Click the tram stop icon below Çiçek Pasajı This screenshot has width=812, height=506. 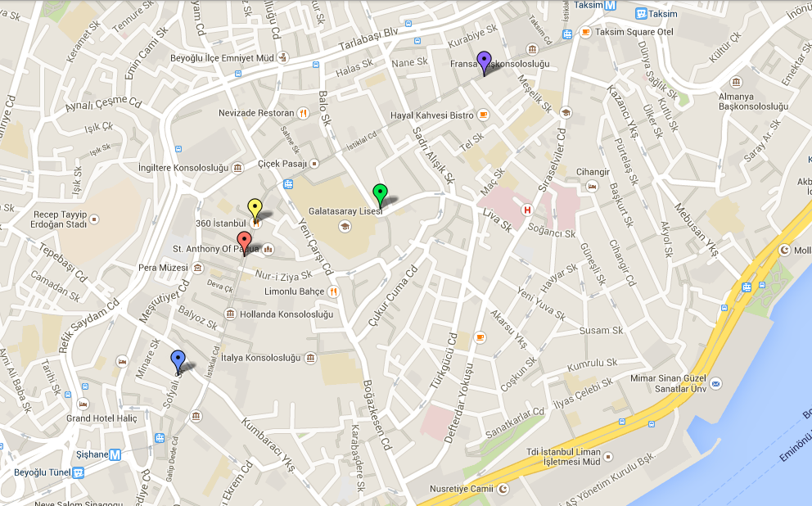pos(288,184)
